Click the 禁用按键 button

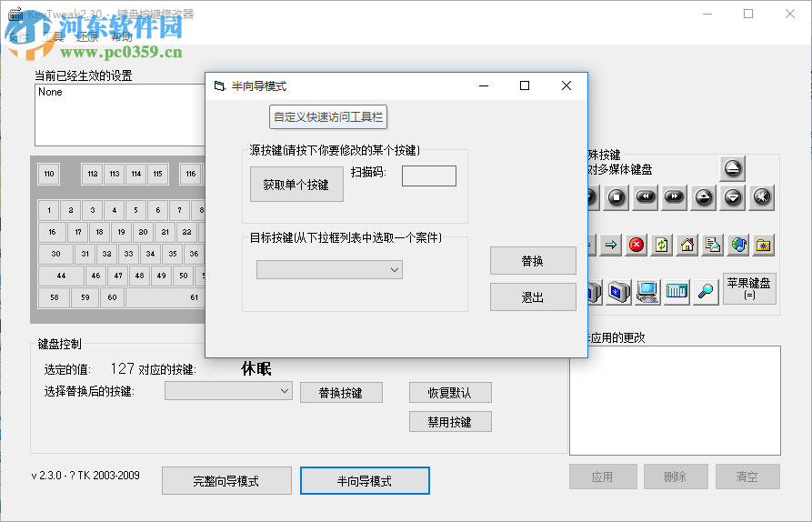450,422
